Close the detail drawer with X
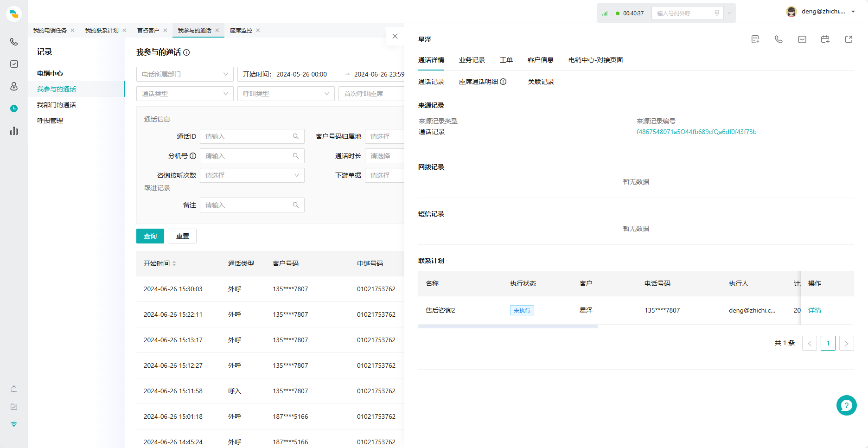This screenshot has width=868, height=448. point(395,36)
